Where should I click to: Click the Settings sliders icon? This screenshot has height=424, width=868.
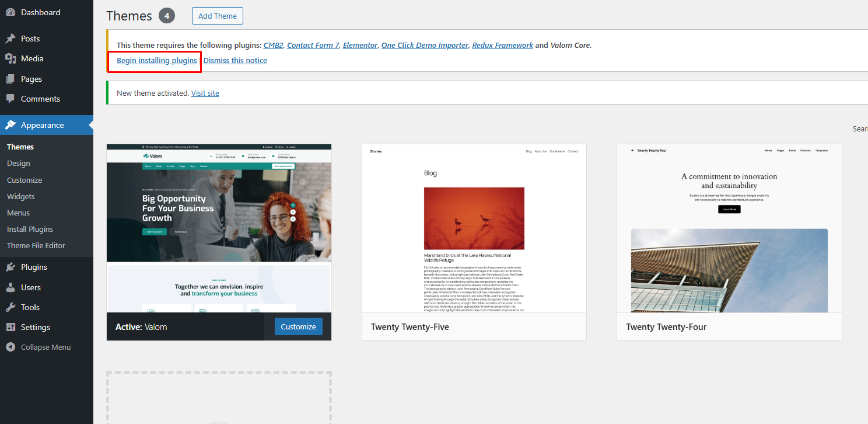point(10,327)
